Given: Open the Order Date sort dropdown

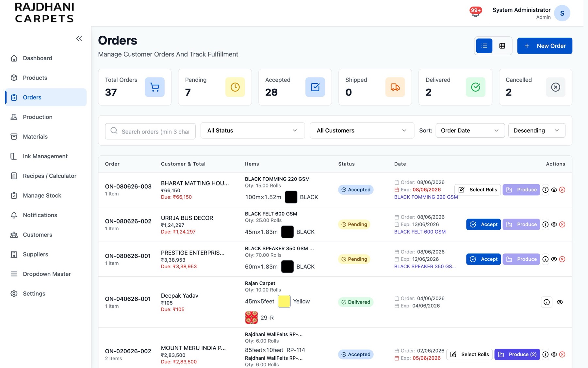Looking at the screenshot, I should coord(470,131).
